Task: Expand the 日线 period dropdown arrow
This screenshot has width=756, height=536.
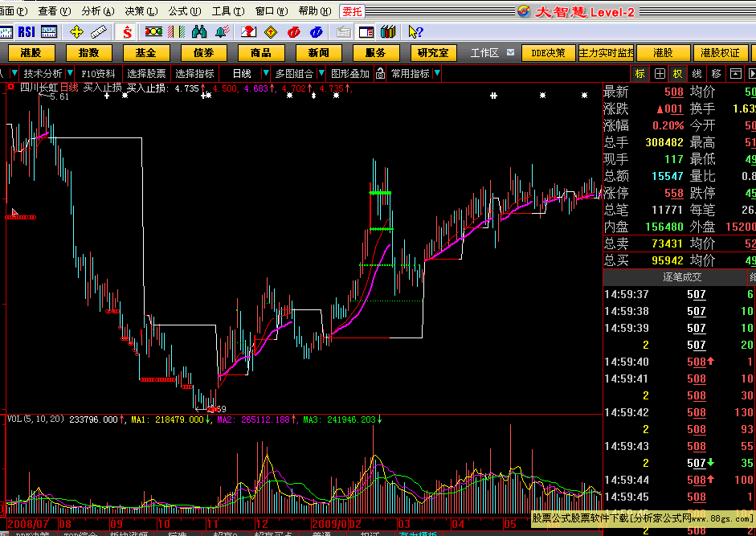Action: pyautogui.click(x=265, y=73)
